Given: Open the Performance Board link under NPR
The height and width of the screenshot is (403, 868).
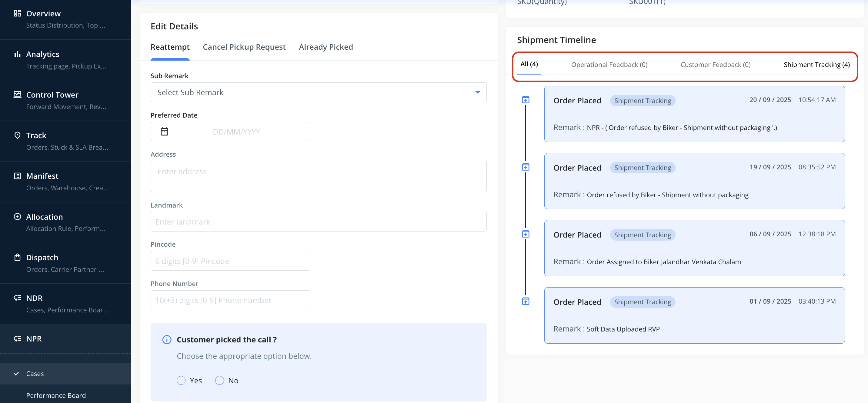Looking at the screenshot, I should [56, 395].
